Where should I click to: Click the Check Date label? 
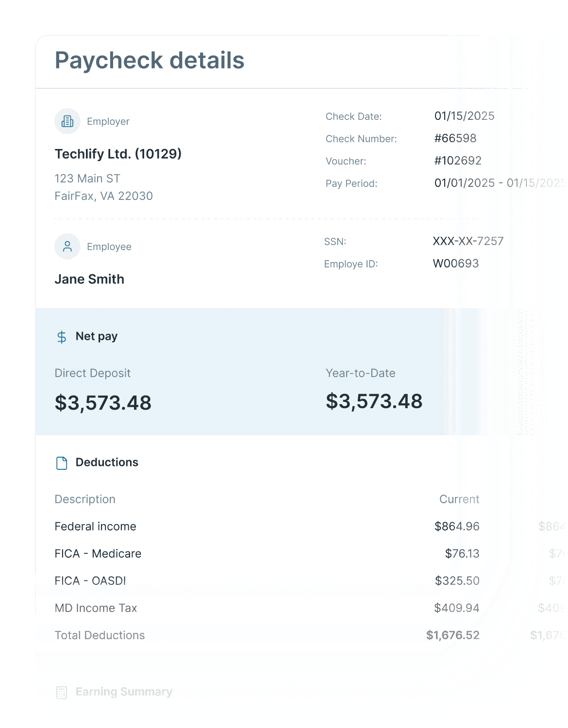pos(354,116)
